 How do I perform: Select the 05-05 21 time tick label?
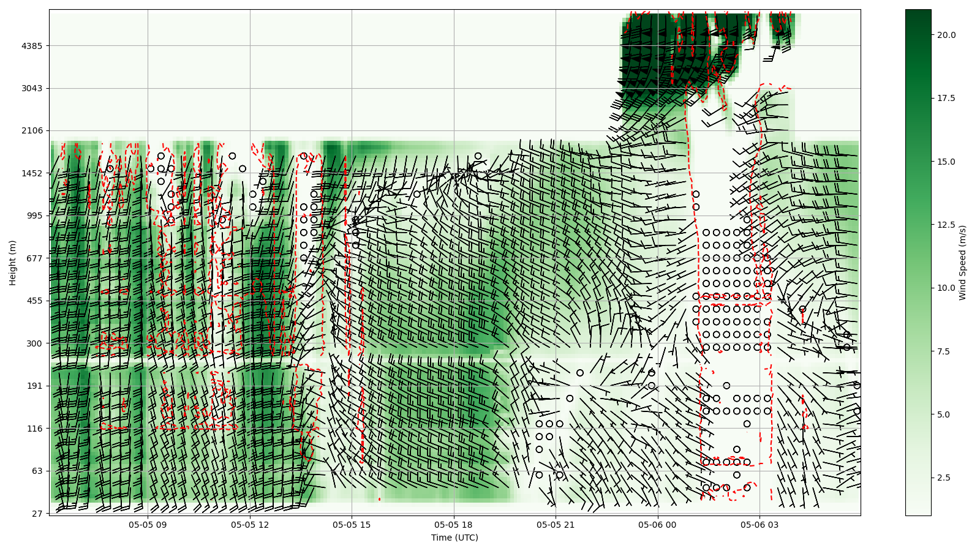tap(556, 525)
